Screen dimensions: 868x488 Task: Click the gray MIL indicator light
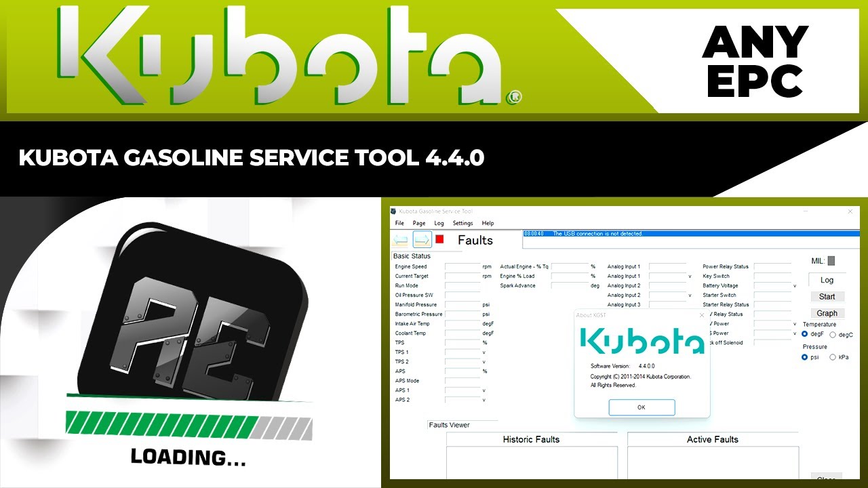[x=831, y=261]
